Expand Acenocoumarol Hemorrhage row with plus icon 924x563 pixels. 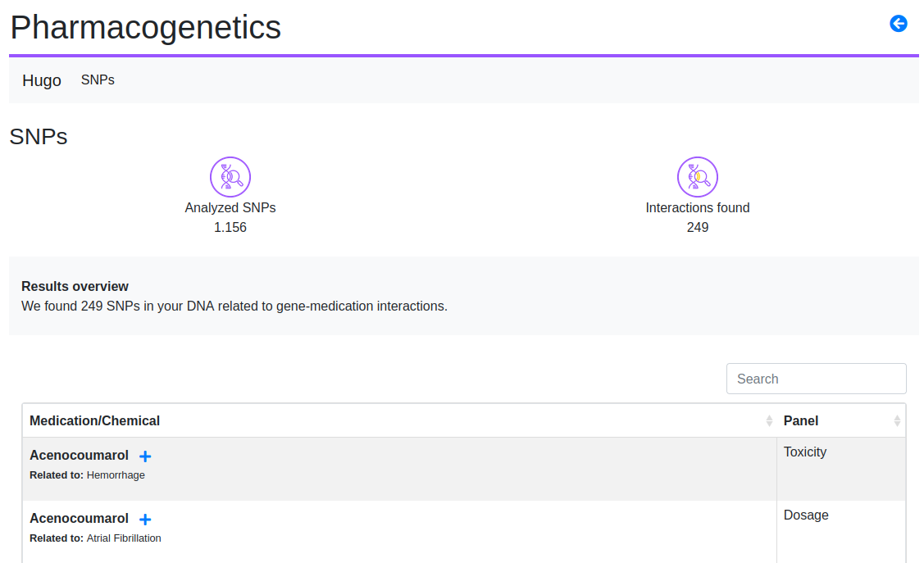coord(145,456)
